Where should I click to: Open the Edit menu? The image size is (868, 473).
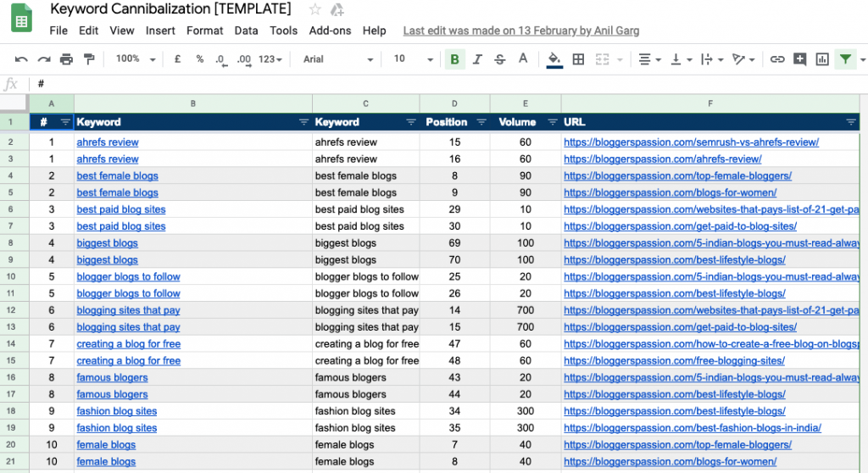(x=88, y=31)
